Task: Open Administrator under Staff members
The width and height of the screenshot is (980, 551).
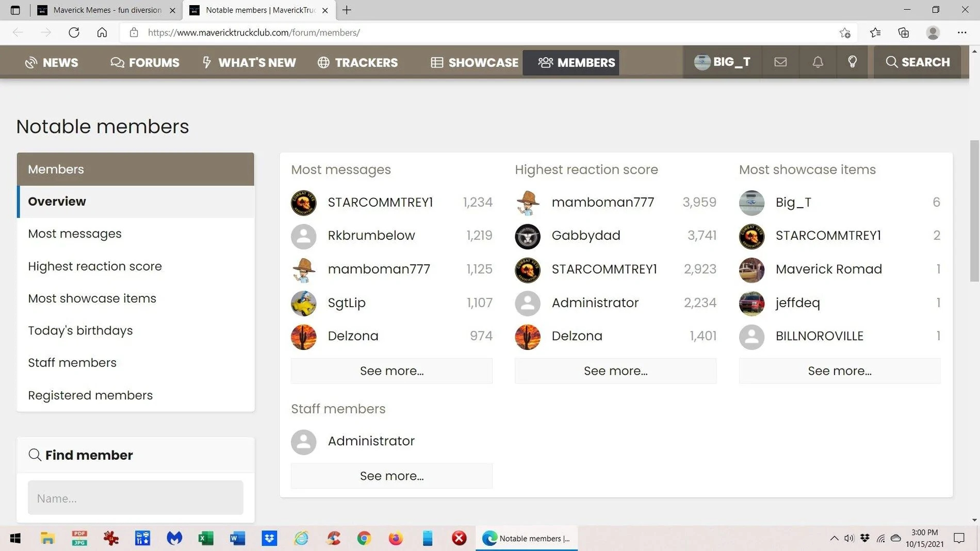Action: [371, 441]
